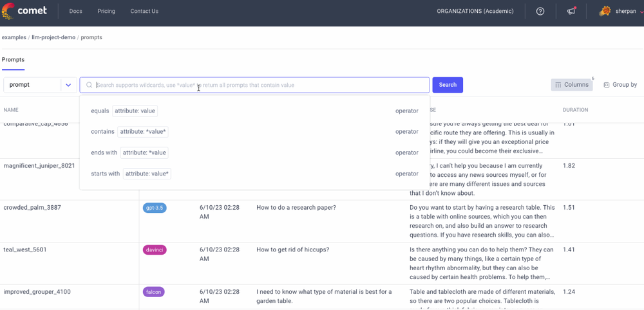Focus the wildcard search input
Viewport: 644px width, 310px height.
[x=254, y=86]
